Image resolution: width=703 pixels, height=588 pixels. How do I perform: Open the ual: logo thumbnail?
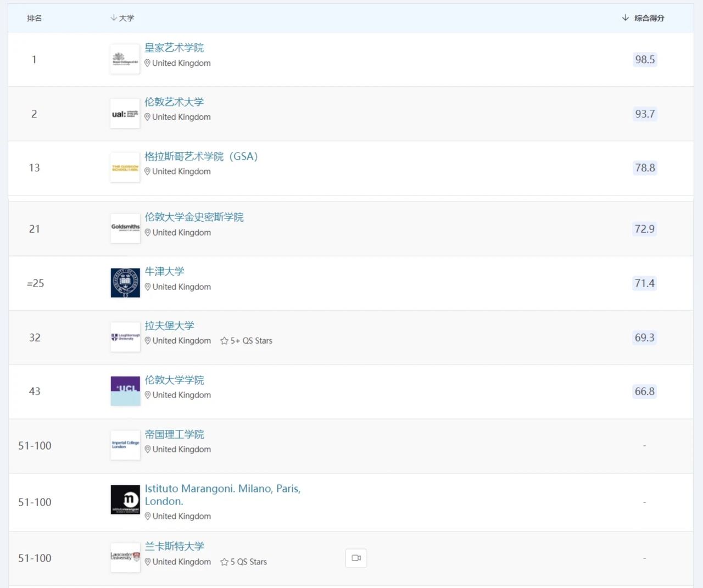point(125,114)
